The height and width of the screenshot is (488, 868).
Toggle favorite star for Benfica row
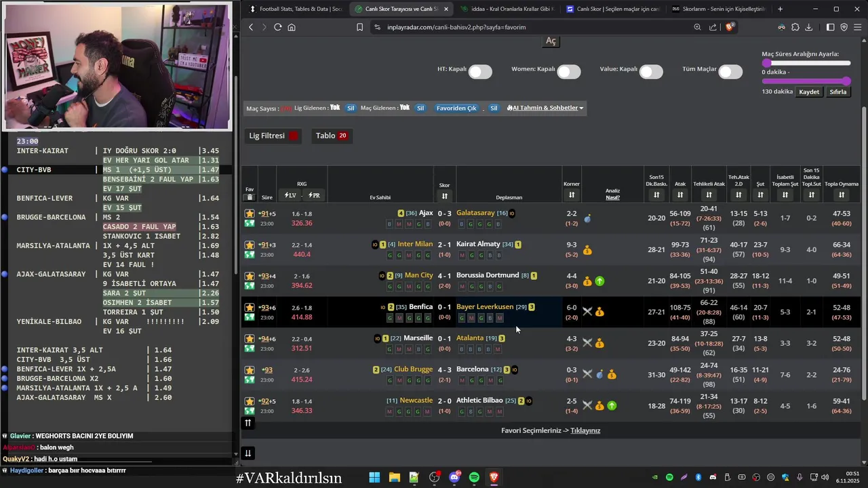coord(250,307)
